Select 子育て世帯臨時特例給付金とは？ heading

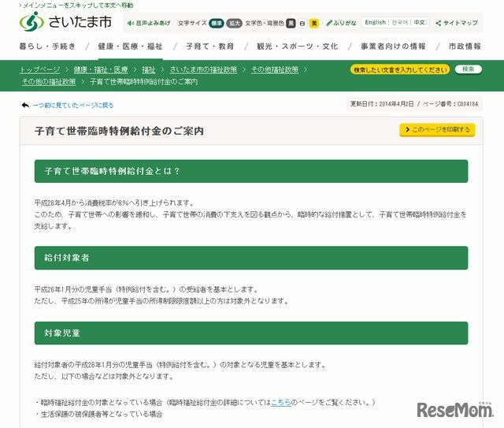click(112, 171)
